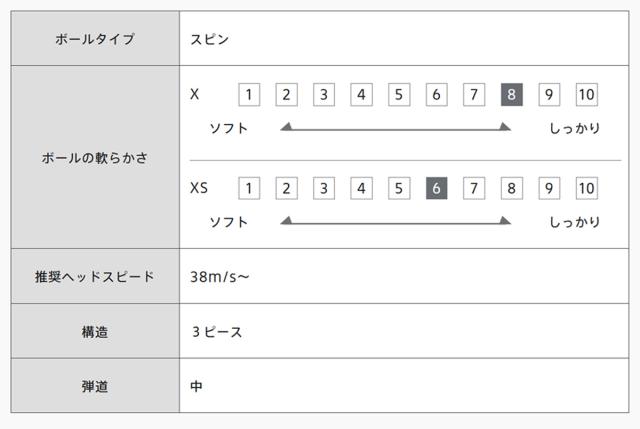The height and width of the screenshot is (429, 640).
Task: Click the ソフト label under the X row
Action: coord(228,128)
